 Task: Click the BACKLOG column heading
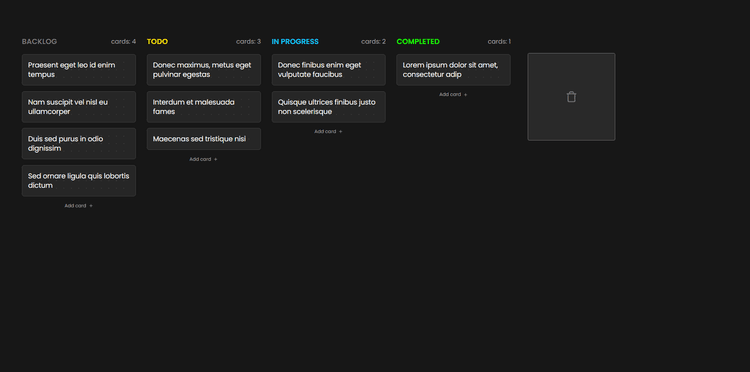click(x=39, y=42)
